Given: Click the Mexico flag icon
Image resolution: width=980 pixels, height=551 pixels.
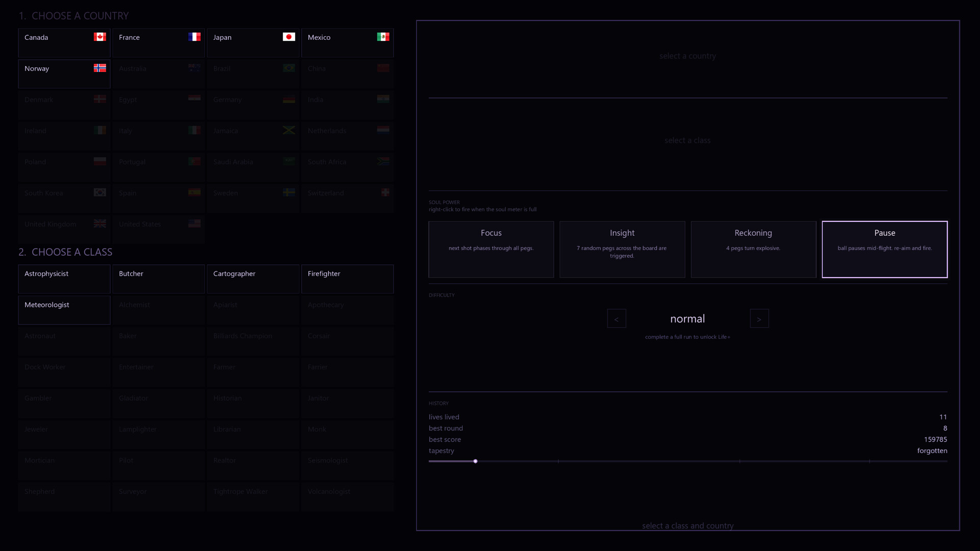Looking at the screenshot, I should click(383, 37).
